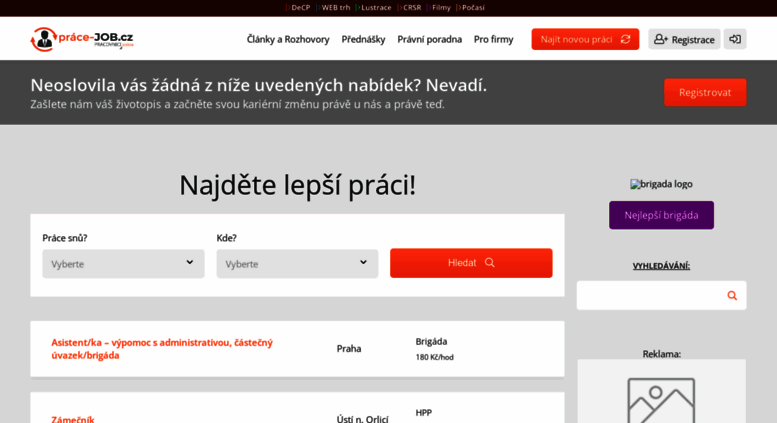This screenshot has width=777, height=423.
Task: Expand the Práce snů? dropdown
Action: click(x=123, y=264)
